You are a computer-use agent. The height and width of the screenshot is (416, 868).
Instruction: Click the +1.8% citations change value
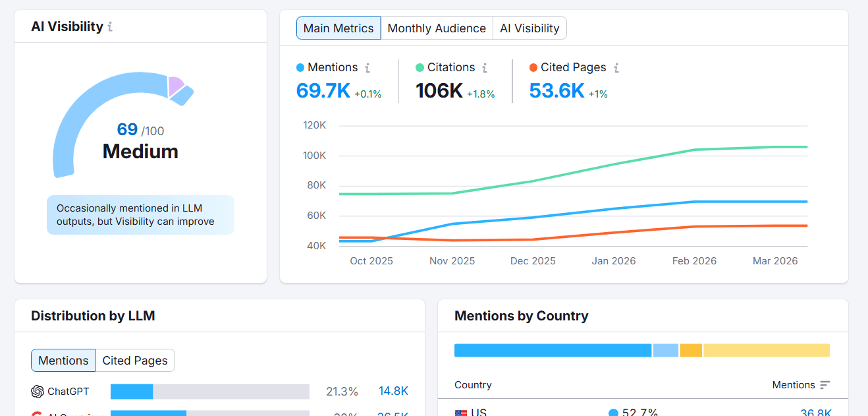pyautogui.click(x=481, y=94)
